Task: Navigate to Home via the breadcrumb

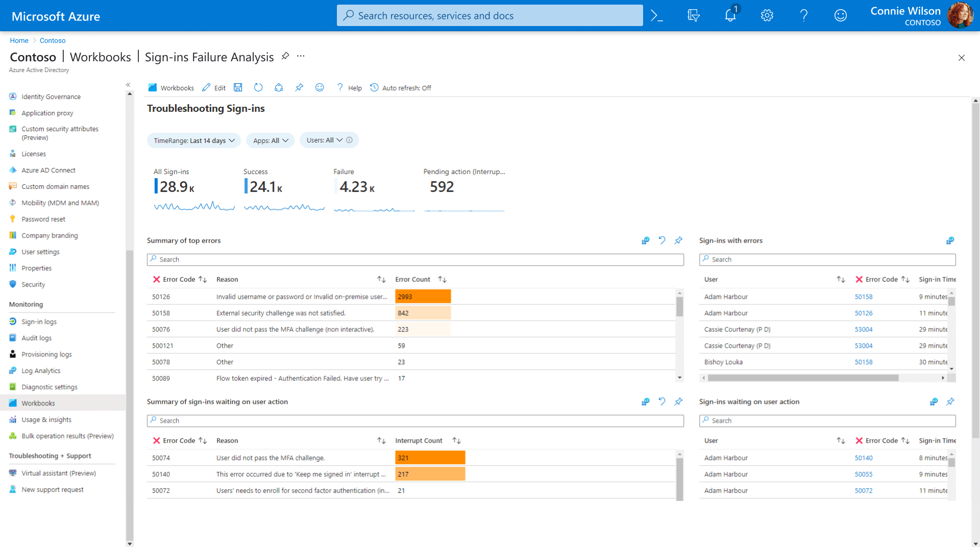Action: point(19,40)
